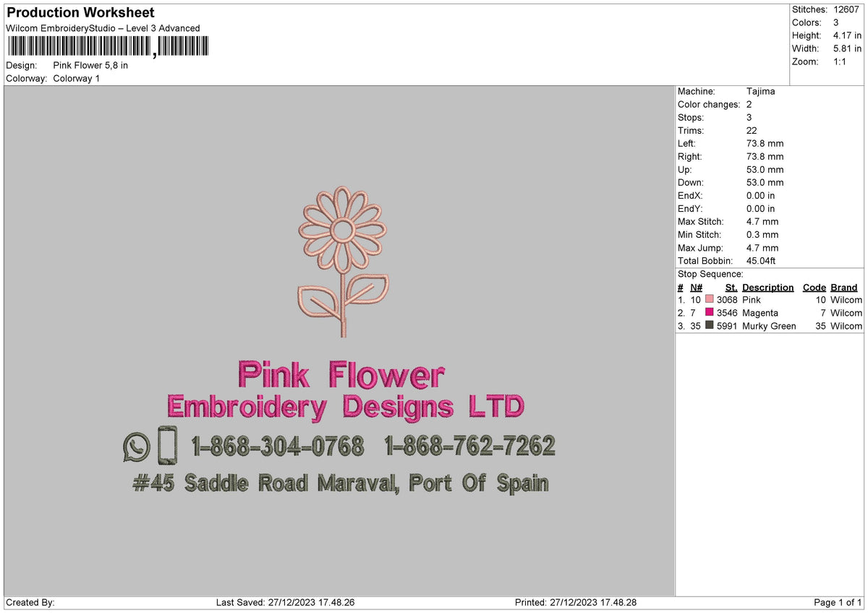The image size is (868, 613).
Task: Click the address '#45 Saddle Road Maraval' text
Action: click(x=266, y=483)
